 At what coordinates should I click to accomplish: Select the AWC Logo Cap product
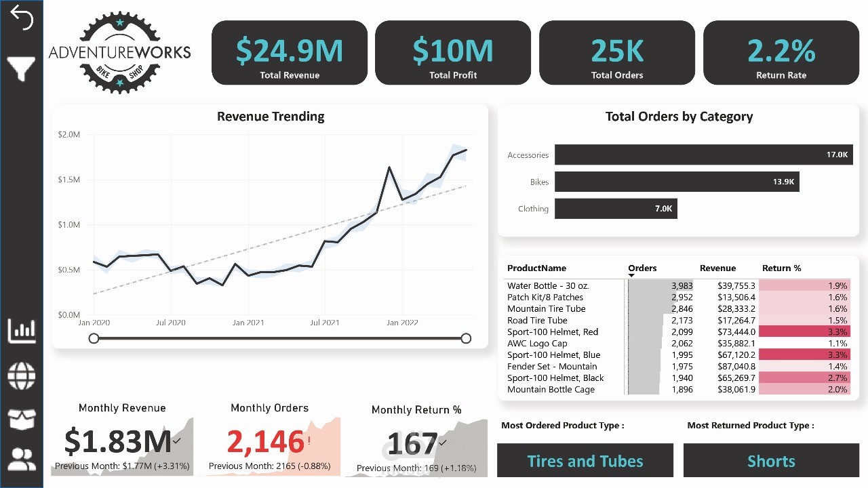(537, 343)
